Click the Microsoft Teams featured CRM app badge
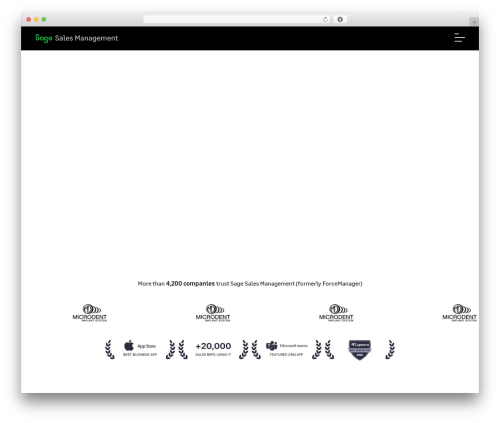500x423 pixels. pyautogui.click(x=286, y=349)
